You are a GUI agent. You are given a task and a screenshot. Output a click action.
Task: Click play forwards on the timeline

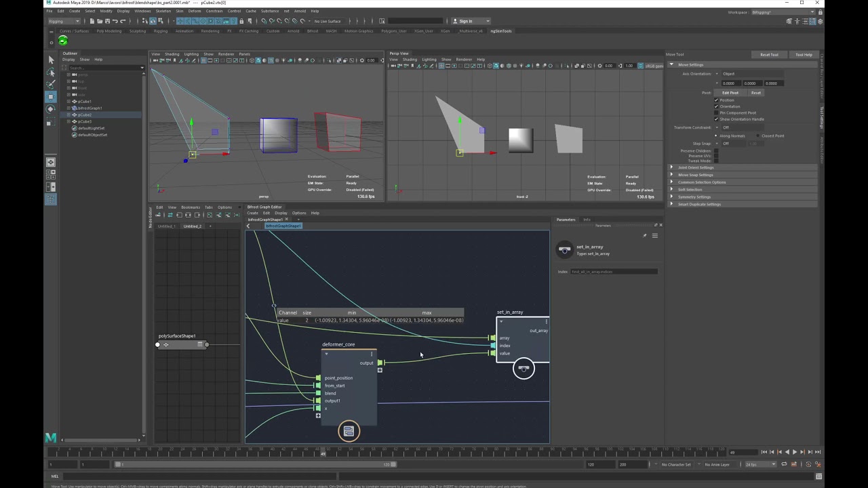point(795,452)
